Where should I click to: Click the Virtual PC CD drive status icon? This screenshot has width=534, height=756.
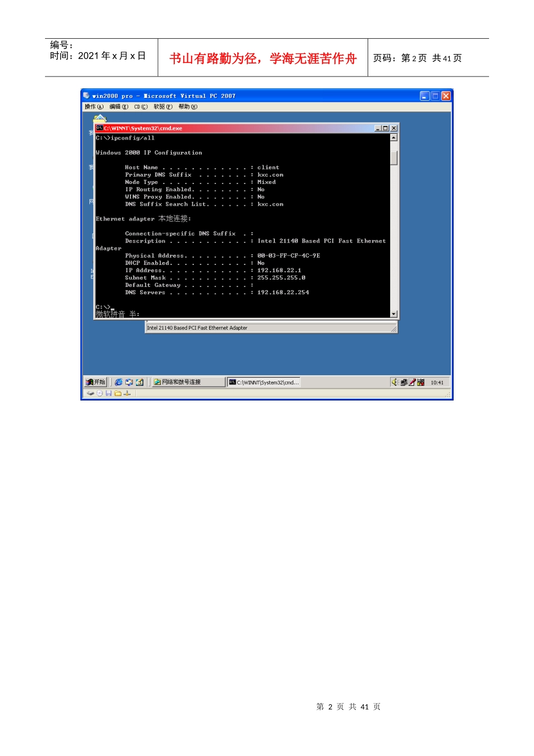(x=99, y=393)
